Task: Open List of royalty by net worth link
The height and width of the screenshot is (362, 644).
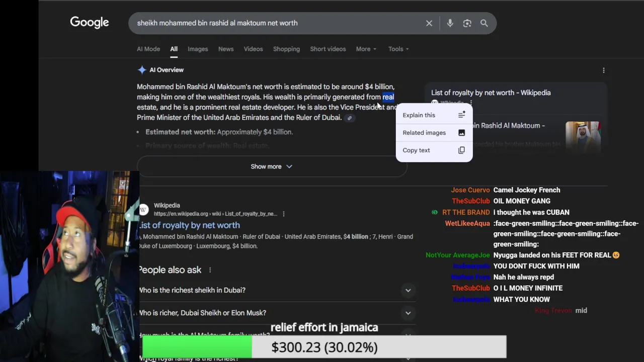Action: click(x=190, y=225)
